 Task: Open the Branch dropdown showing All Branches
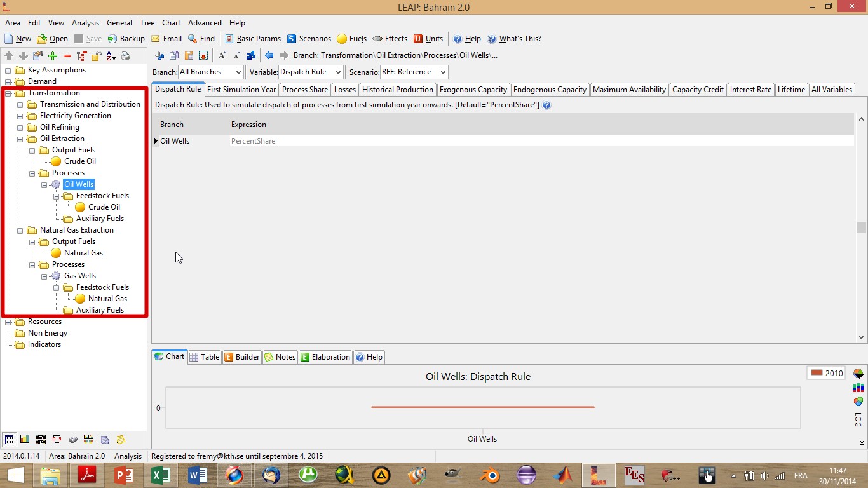[210, 72]
